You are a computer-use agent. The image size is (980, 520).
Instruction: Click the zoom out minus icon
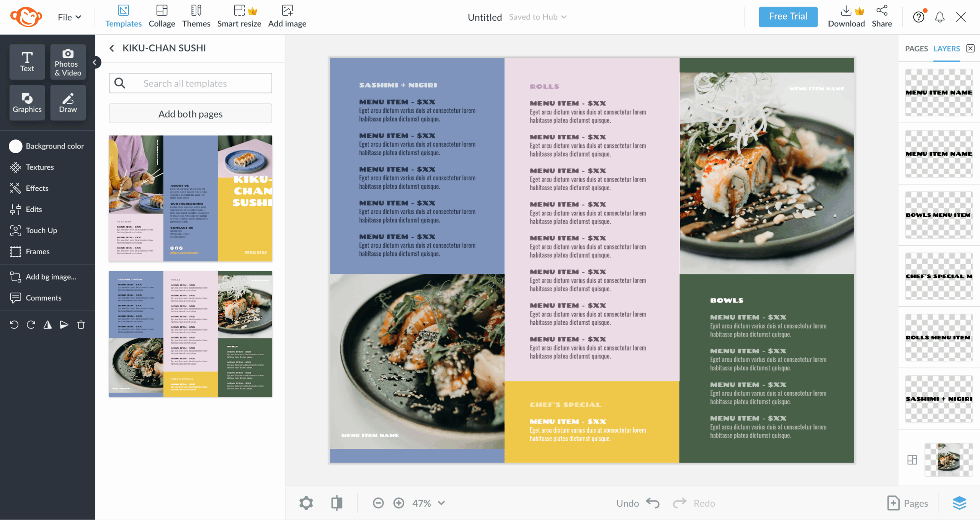pos(378,503)
